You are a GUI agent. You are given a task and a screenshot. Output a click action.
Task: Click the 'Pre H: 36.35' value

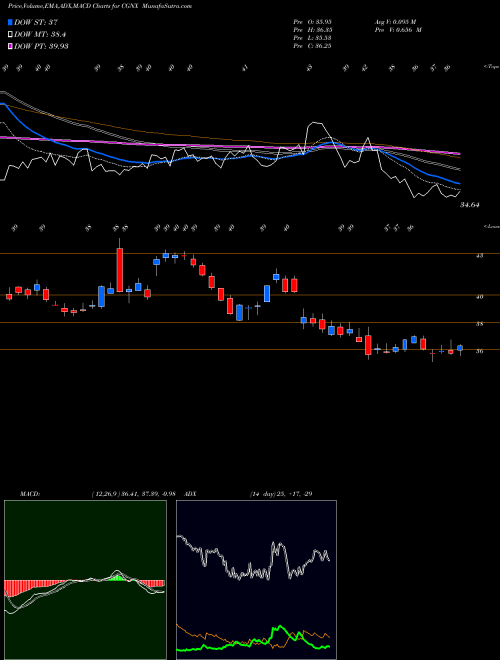tap(312, 30)
